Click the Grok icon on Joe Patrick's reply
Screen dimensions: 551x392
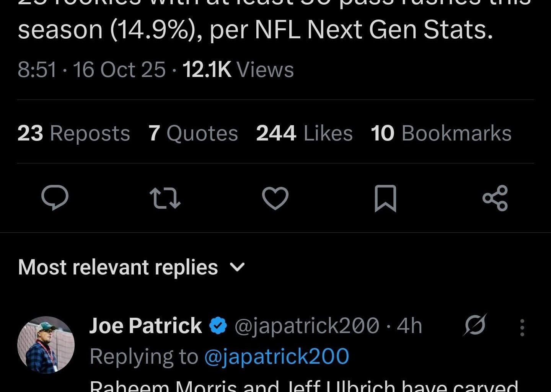474,325
